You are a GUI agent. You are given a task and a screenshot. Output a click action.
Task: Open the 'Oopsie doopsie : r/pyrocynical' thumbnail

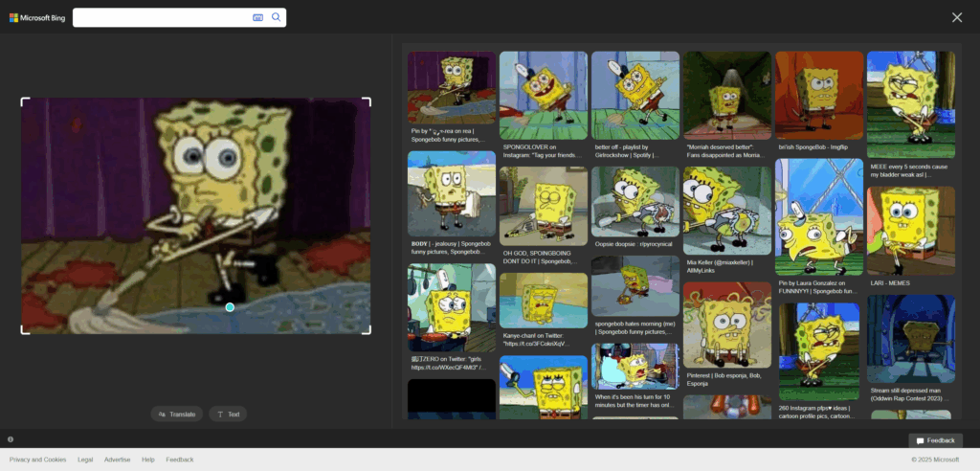(635, 201)
